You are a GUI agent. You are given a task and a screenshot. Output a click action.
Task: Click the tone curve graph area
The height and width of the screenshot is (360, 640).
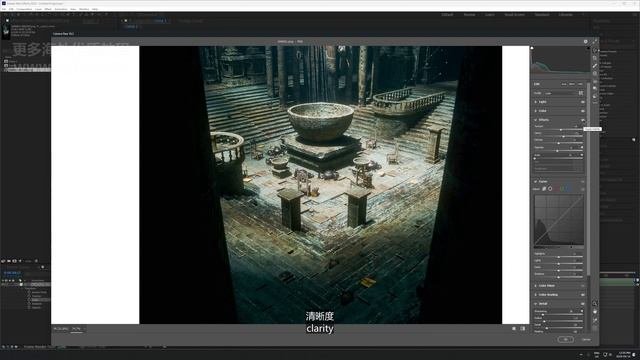click(x=559, y=220)
